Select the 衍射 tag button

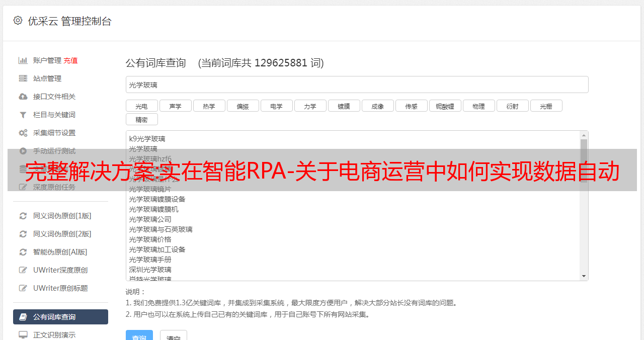tap(513, 106)
